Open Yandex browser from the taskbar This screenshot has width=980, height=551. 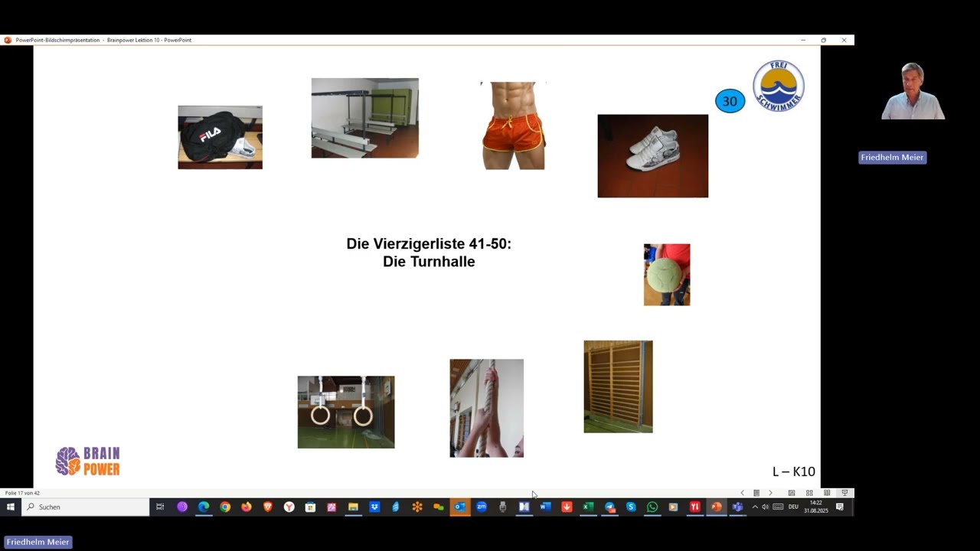tap(289, 507)
